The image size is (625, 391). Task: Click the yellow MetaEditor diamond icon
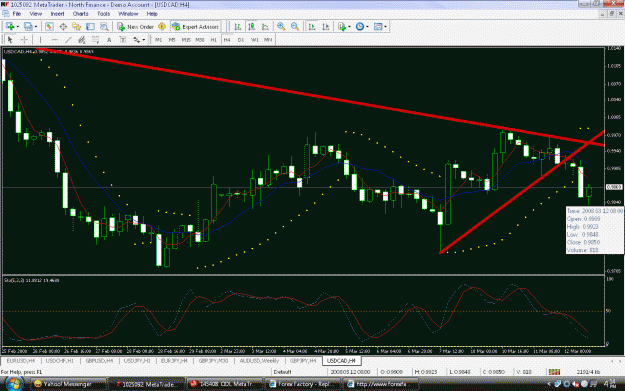point(162,27)
